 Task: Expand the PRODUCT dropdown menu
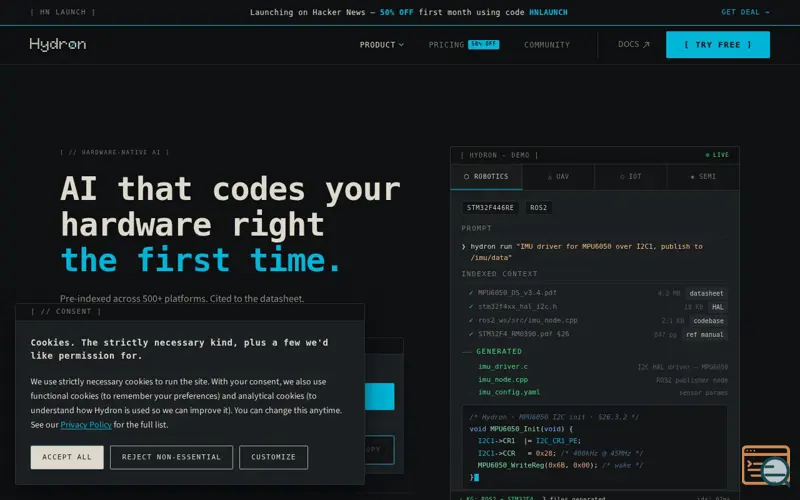[x=382, y=45]
